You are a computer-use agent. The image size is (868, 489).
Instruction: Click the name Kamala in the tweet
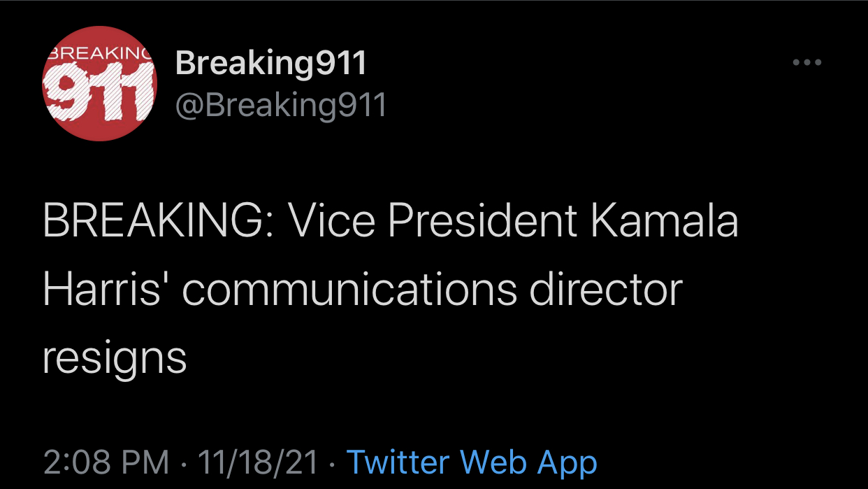pos(665,221)
